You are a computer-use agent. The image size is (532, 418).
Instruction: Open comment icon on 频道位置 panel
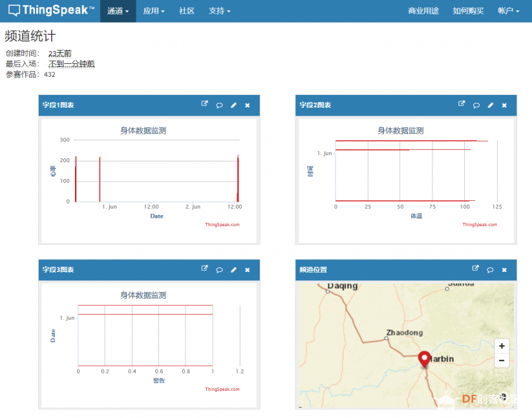[x=490, y=270]
